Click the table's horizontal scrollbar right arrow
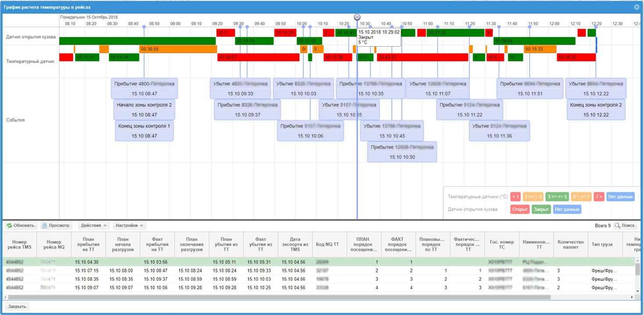Screen dimensions: 644x315 (x=632, y=297)
